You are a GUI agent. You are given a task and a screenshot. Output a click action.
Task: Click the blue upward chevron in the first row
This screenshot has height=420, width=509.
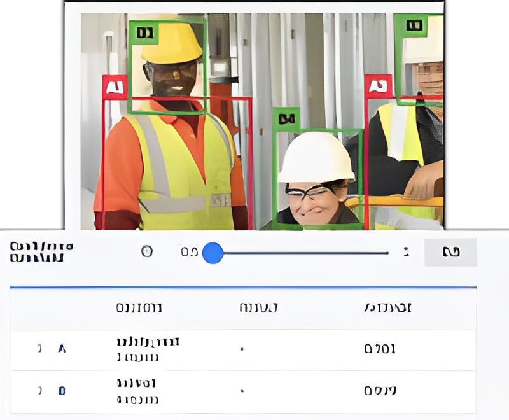(x=61, y=349)
